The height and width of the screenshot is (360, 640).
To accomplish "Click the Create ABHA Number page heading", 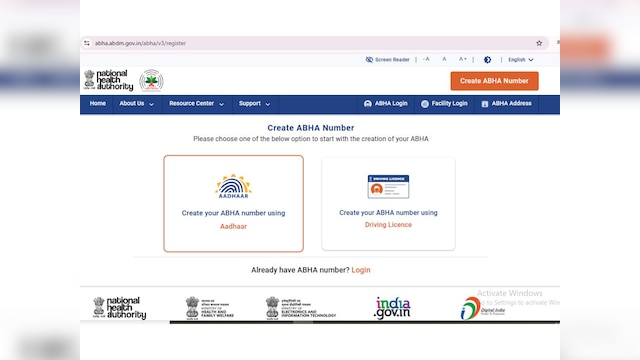I will point(311,128).
